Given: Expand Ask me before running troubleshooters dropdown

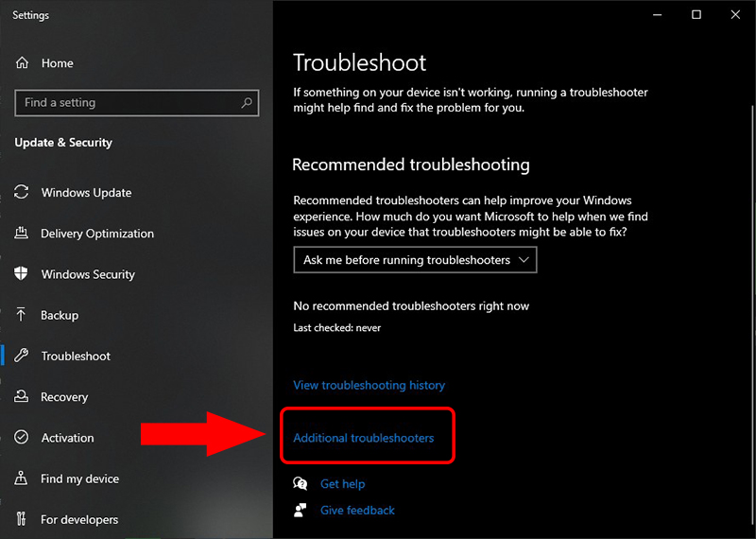Looking at the screenshot, I should coord(415,260).
